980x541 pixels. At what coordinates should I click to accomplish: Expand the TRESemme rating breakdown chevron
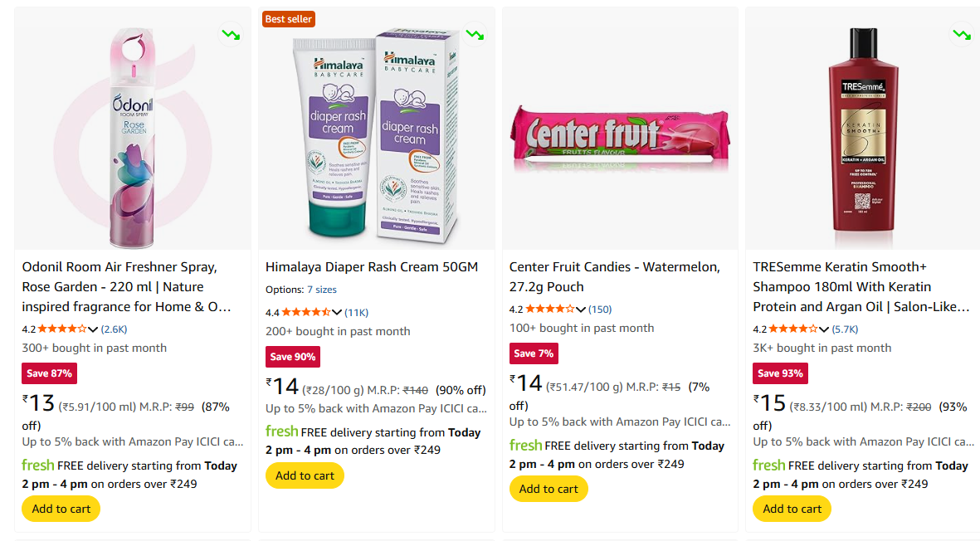click(x=824, y=329)
